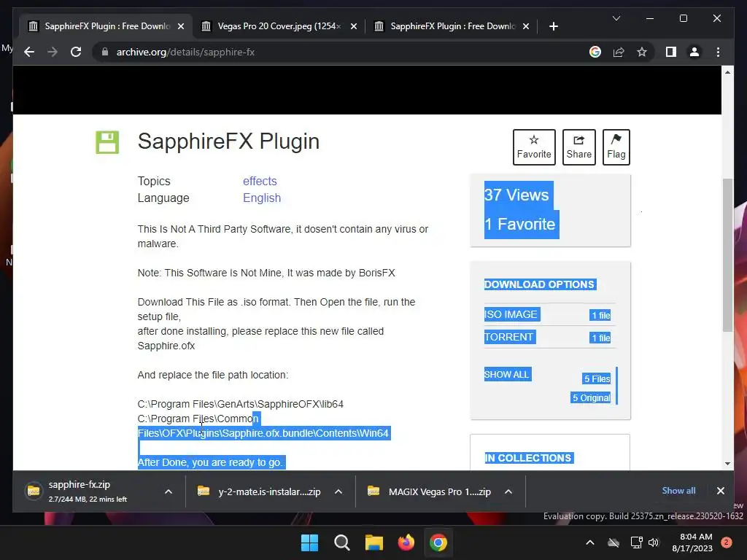Show hidden system tray icons
This screenshot has width=747, height=560.
pos(589,542)
